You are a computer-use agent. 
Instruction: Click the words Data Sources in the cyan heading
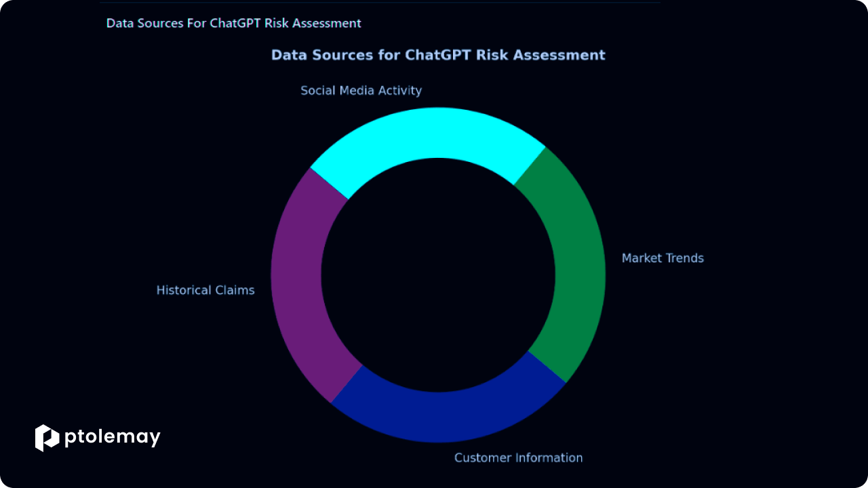(138, 23)
